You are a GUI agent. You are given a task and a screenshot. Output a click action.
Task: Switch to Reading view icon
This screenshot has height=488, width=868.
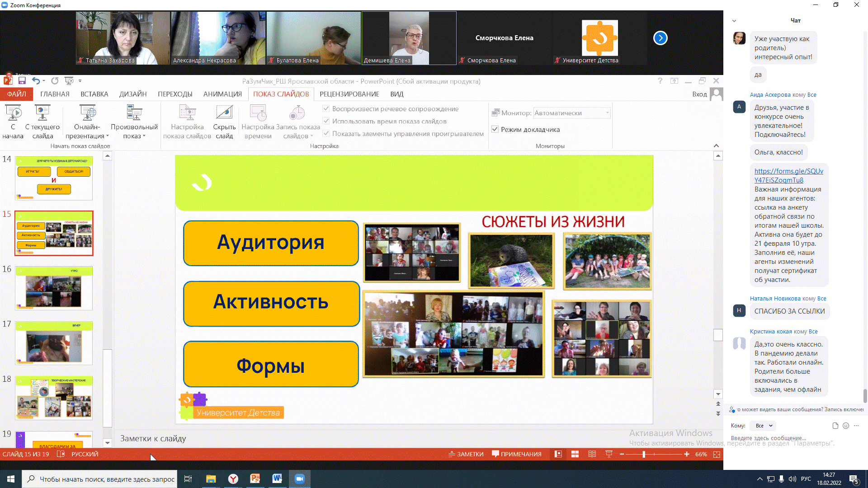(x=592, y=454)
